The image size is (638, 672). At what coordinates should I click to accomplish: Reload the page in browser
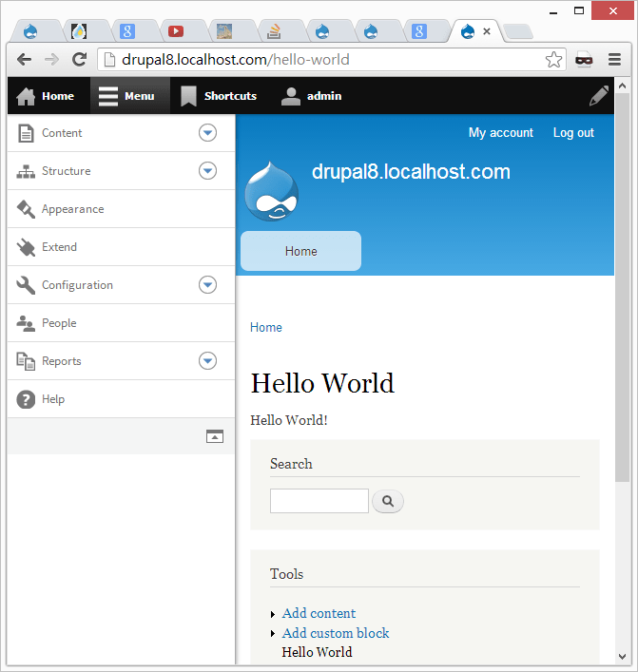[80, 59]
